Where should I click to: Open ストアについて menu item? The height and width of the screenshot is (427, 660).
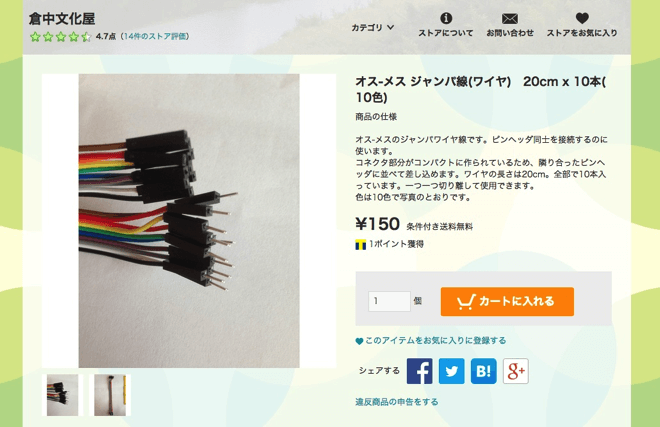click(x=446, y=33)
